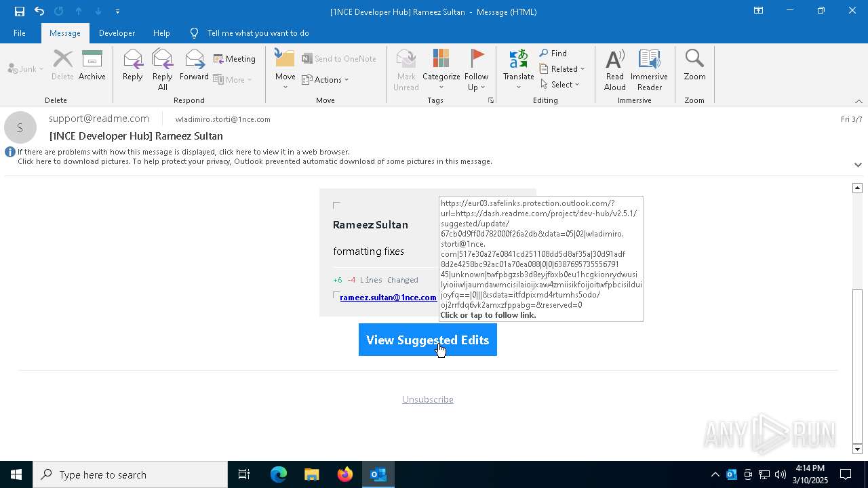Click the info bar to download pictures
The height and width of the screenshot is (488, 868).
[x=254, y=161]
